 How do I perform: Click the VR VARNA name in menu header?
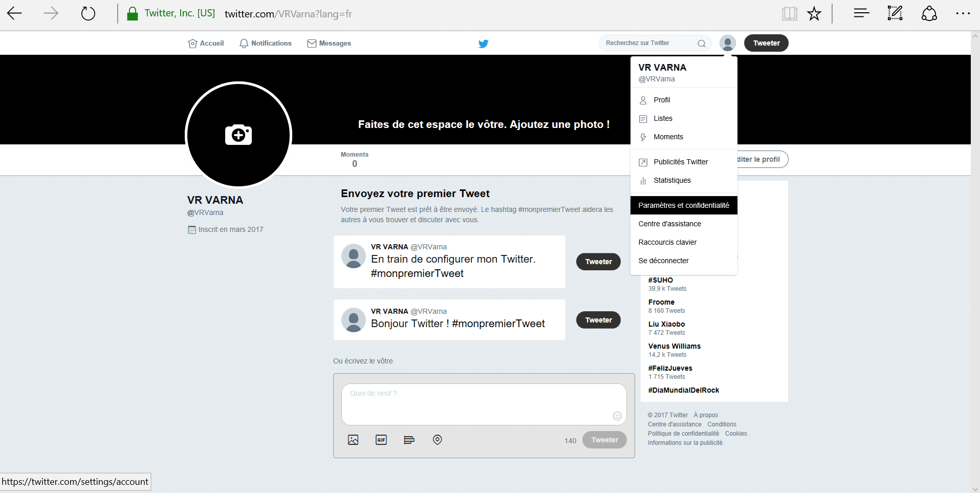(662, 68)
